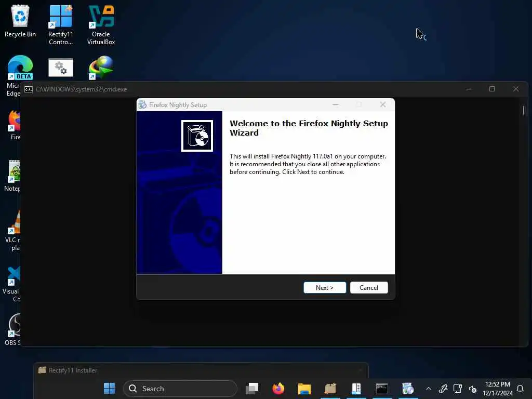Switch to the book-icon app on taskbar
Viewport: 532px width, 399px height.
[356, 389]
